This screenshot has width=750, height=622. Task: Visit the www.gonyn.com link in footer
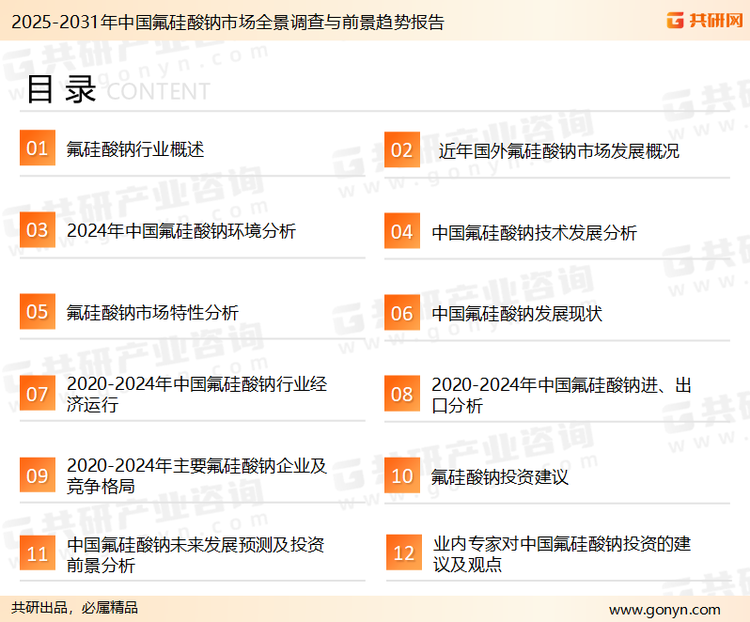665,610
